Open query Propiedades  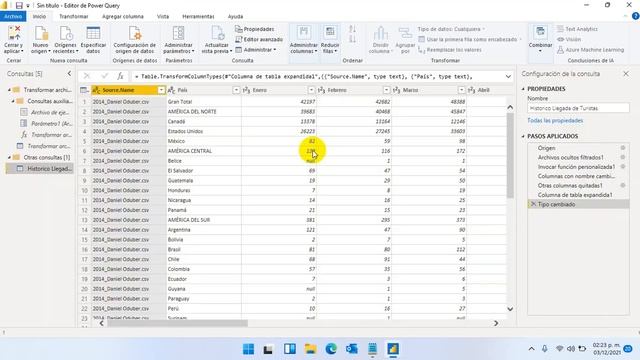click(x=255, y=29)
